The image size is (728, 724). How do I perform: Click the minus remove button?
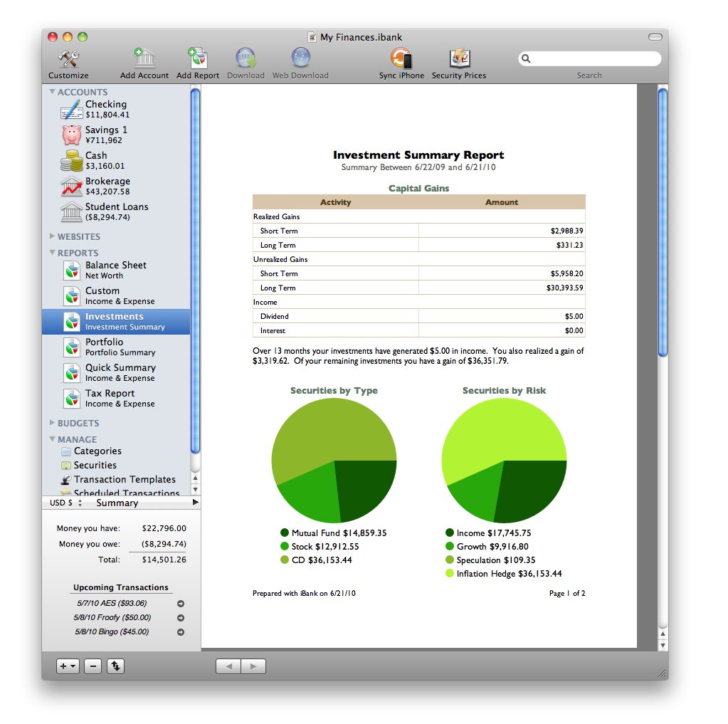[x=93, y=666]
